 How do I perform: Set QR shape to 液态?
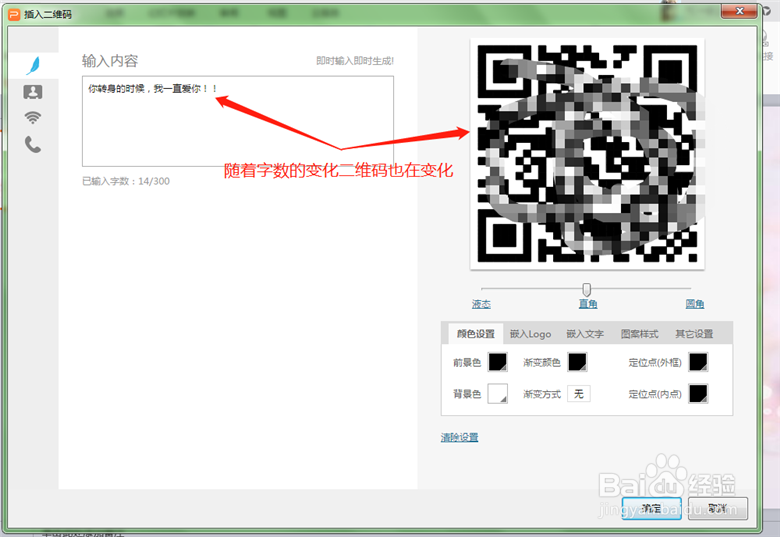(x=481, y=304)
